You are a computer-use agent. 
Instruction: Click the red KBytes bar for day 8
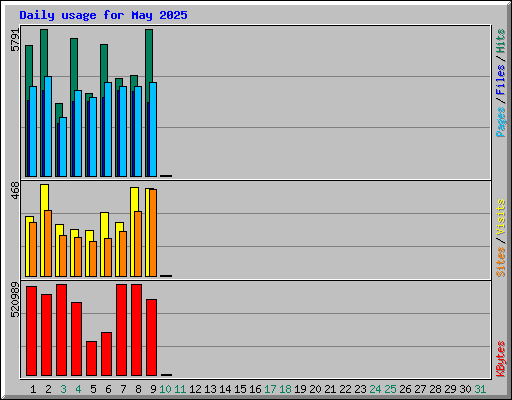pyautogui.click(x=136, y=330)
